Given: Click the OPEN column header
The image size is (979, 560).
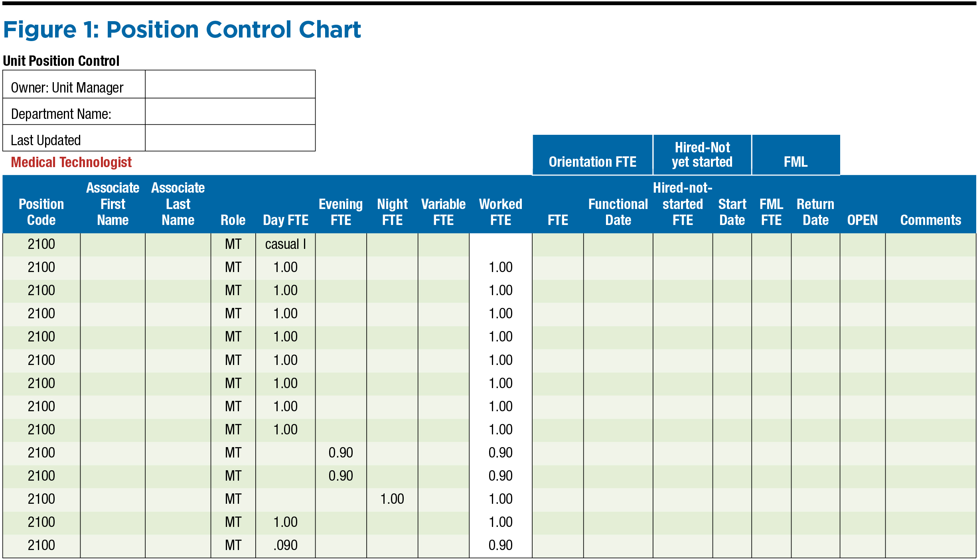Looking at the screenshot, I should pyautogui.click(x=863, y=220).
